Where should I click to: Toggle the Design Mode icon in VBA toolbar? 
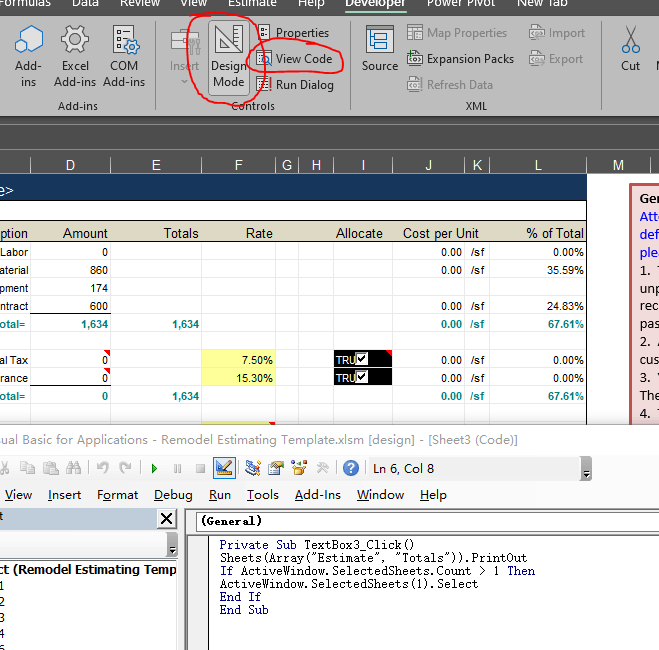pos(224,468)
